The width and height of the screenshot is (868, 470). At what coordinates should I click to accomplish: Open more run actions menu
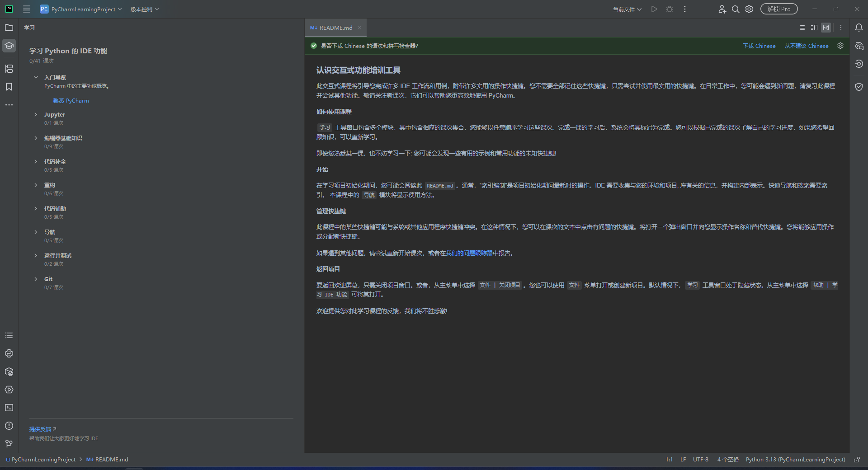point(685,9)
